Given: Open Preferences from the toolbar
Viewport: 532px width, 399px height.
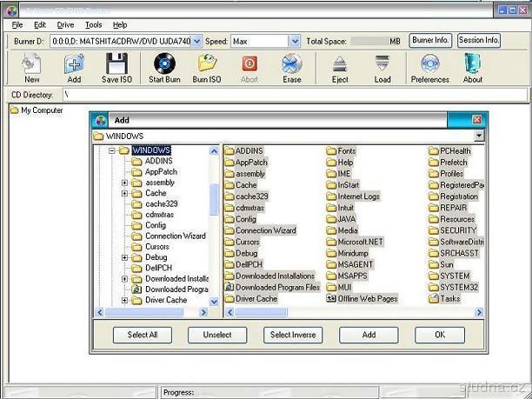Looking at the screenshot, I should point(429,68).
